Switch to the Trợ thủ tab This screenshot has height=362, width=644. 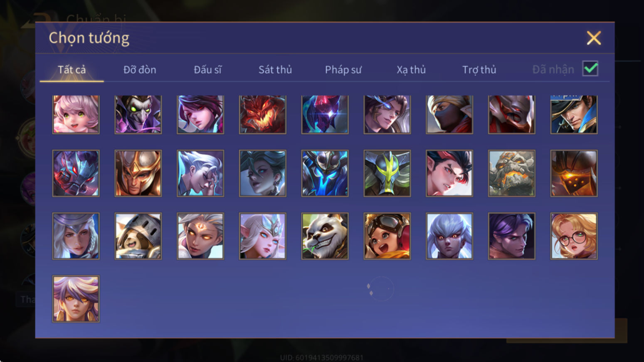coord(479,69)
